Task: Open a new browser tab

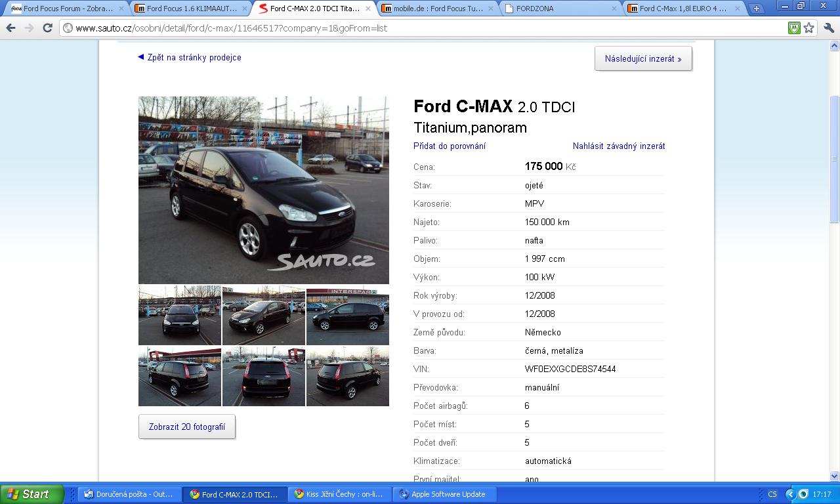Action: 757,9
